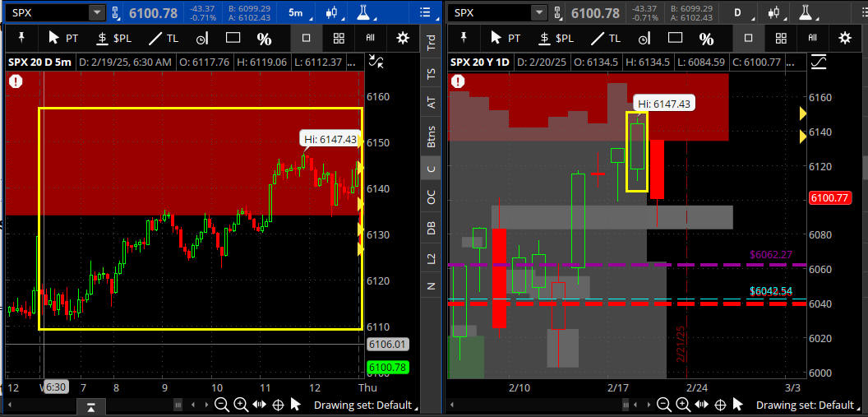Open the DB sidebar tab
Screen dimensions: 868x417
point(431,228)
